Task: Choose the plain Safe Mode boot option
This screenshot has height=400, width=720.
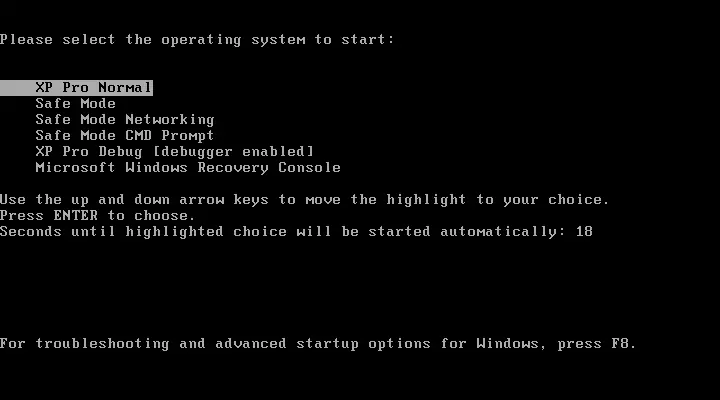Action: (x=75, y=103)
